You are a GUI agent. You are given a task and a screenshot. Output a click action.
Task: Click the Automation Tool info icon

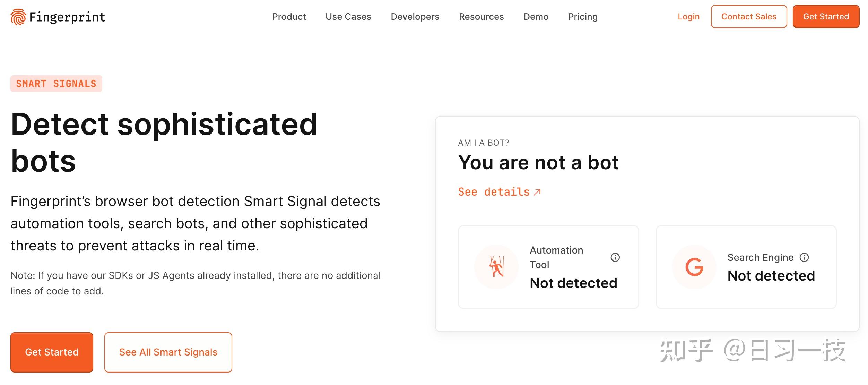click(x=615, y=257)
